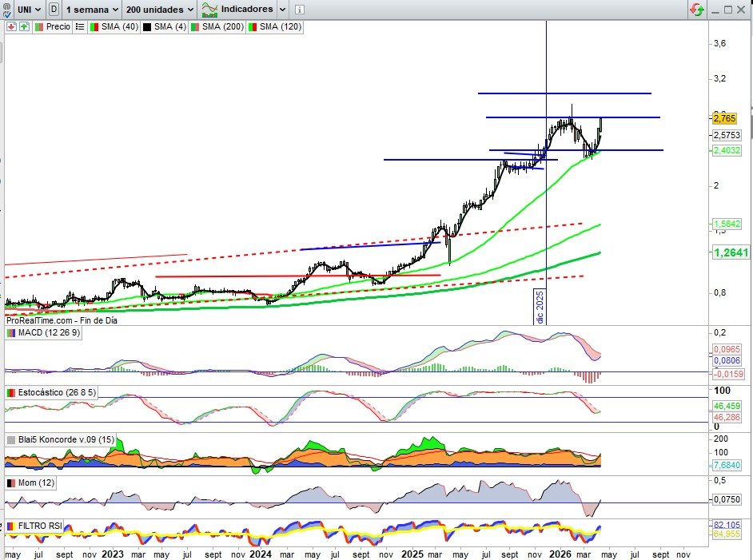Image resolution: width=753 pixels, height=560 pixels.
Task: Click the green up-arrow icon in price bar
Action: click(24, 27)
